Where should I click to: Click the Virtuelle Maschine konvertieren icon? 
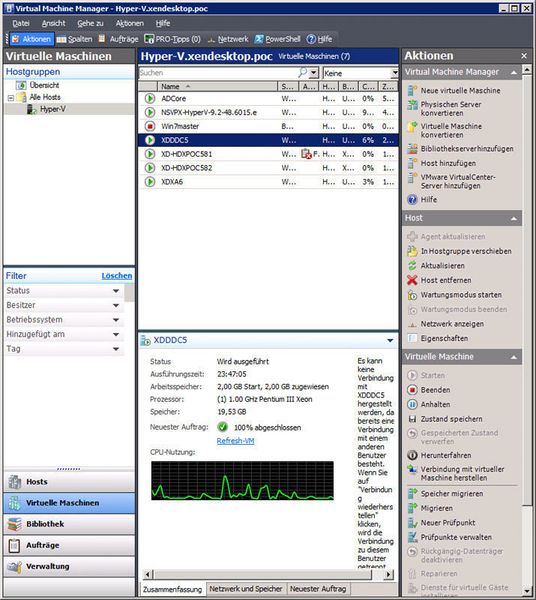click(x=412, y=127)
